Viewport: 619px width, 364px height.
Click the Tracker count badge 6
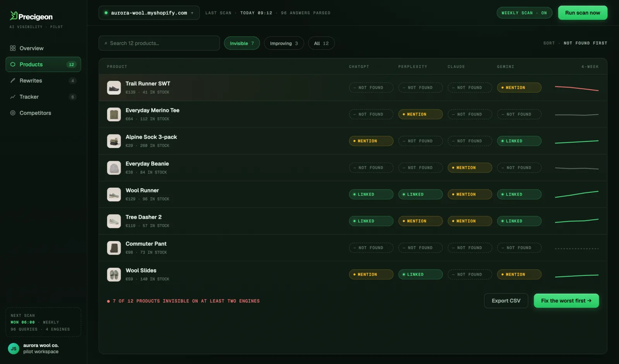coord(72,97)
